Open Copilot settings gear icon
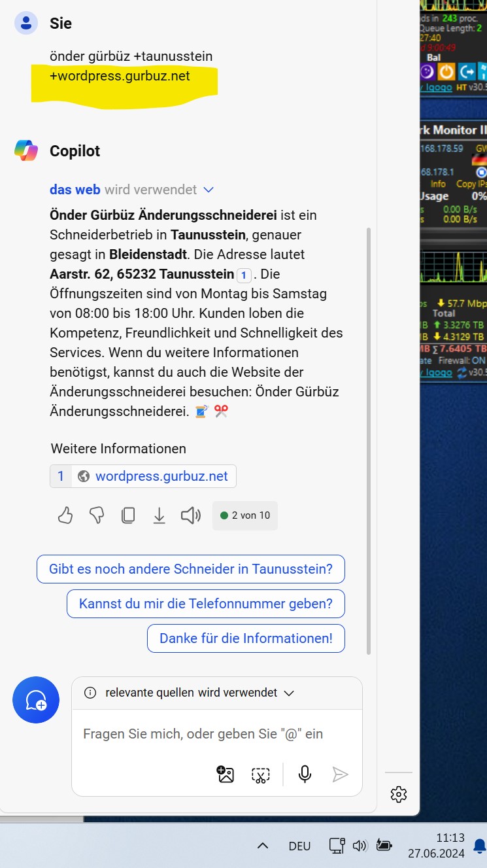Viewport: 487px width, 868px height. pyautogui.click(x=399, y=795)
